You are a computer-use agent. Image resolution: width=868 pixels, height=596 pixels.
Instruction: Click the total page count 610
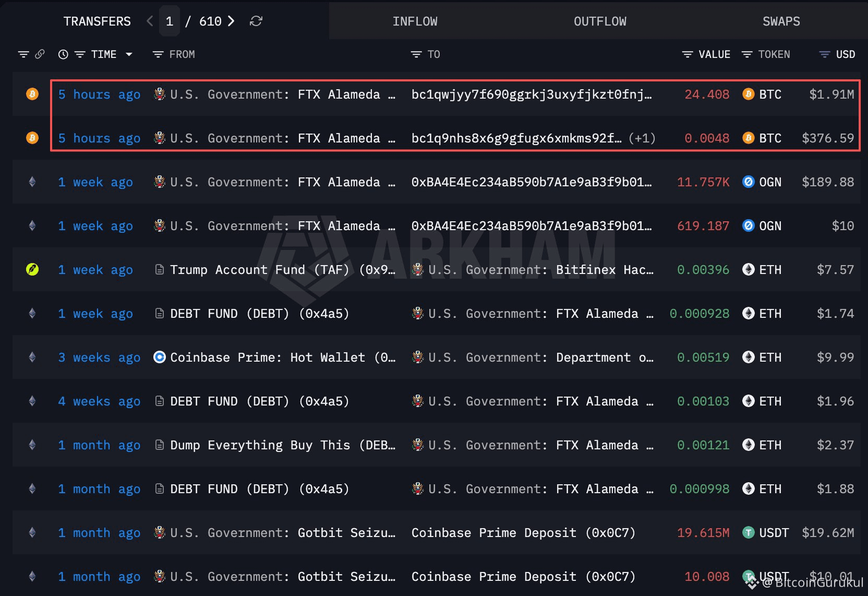click(210, 21)
